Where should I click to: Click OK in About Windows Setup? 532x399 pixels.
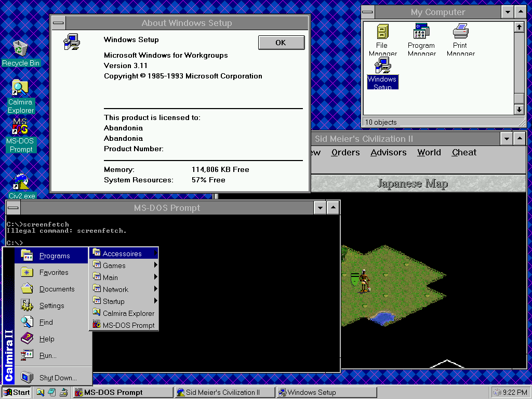[x=281, y=43]
